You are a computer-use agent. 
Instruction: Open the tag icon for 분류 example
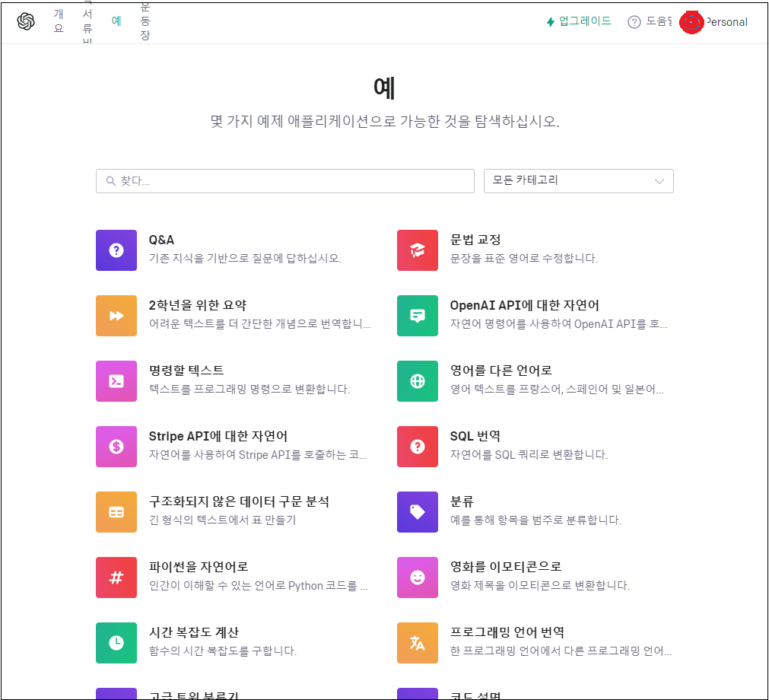tap(417, 511)
